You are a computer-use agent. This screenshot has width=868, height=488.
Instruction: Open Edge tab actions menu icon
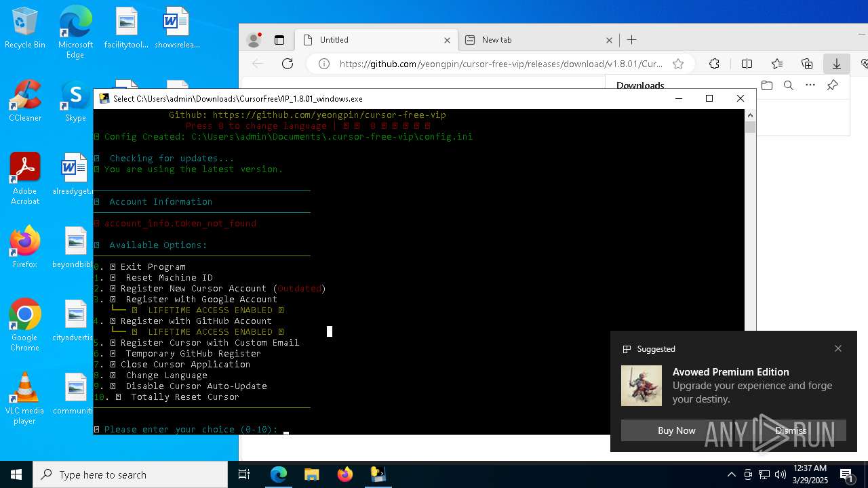[279, 40]
